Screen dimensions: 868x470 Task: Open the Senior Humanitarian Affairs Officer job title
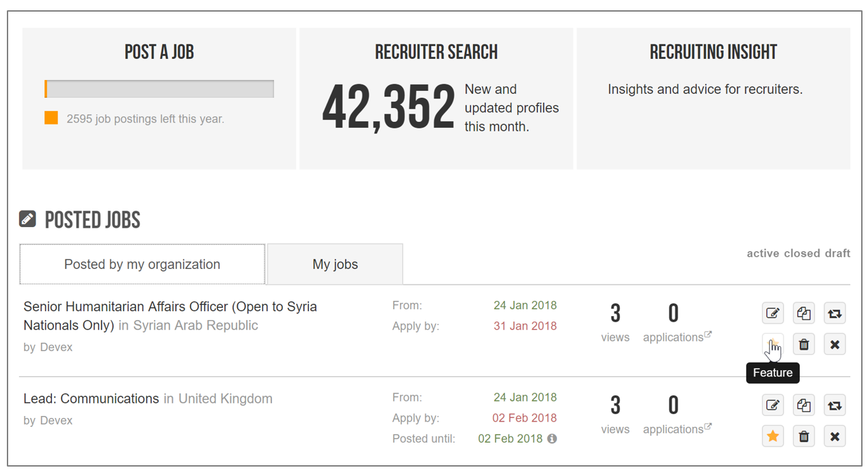(x=170, y=307)
